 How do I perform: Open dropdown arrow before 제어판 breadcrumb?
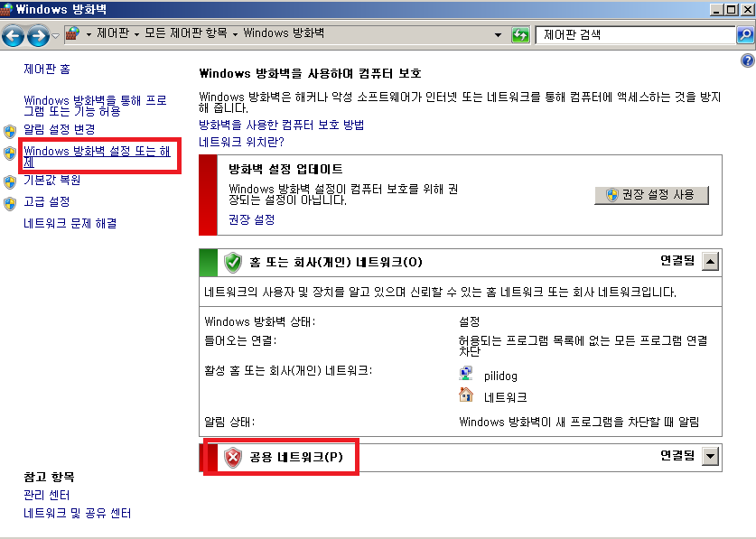89,34
